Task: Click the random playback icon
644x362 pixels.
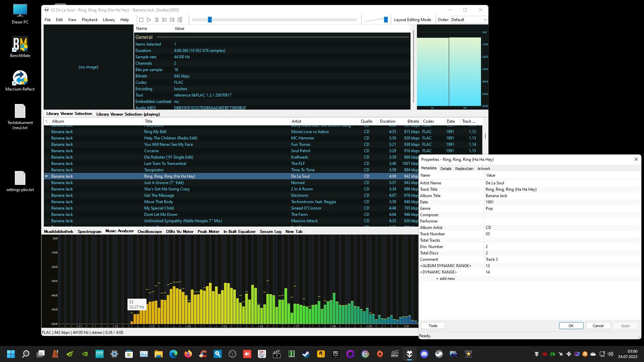Action: click(x=180, y=20)
